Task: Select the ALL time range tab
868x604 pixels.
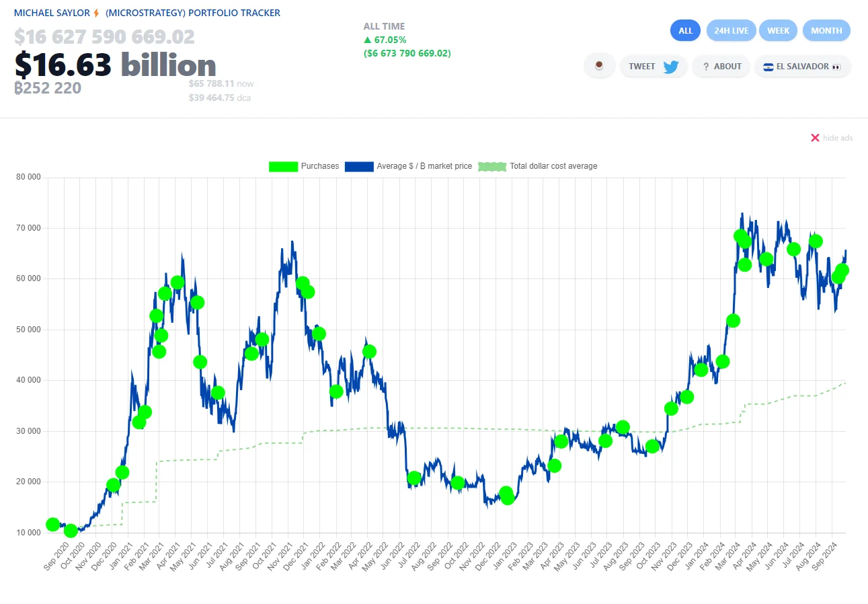Action: click(685, 30)
